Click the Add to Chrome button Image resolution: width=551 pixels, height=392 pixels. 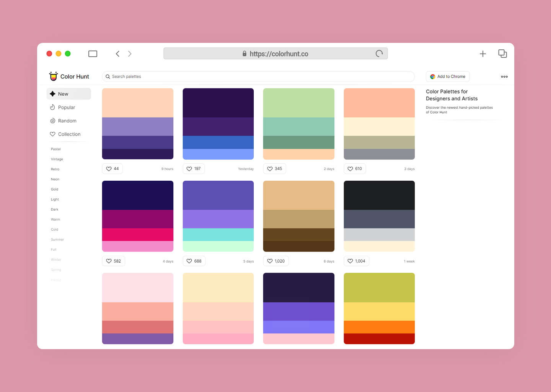click(x=448, y=77)
